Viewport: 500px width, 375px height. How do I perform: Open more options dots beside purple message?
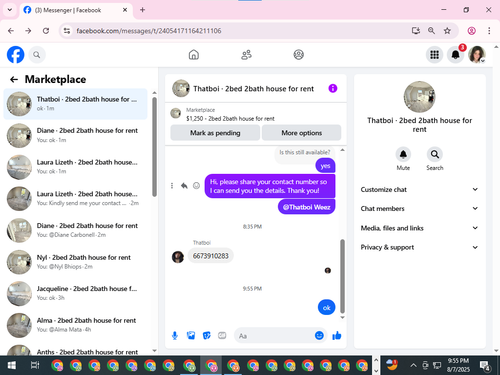(172, 186)
